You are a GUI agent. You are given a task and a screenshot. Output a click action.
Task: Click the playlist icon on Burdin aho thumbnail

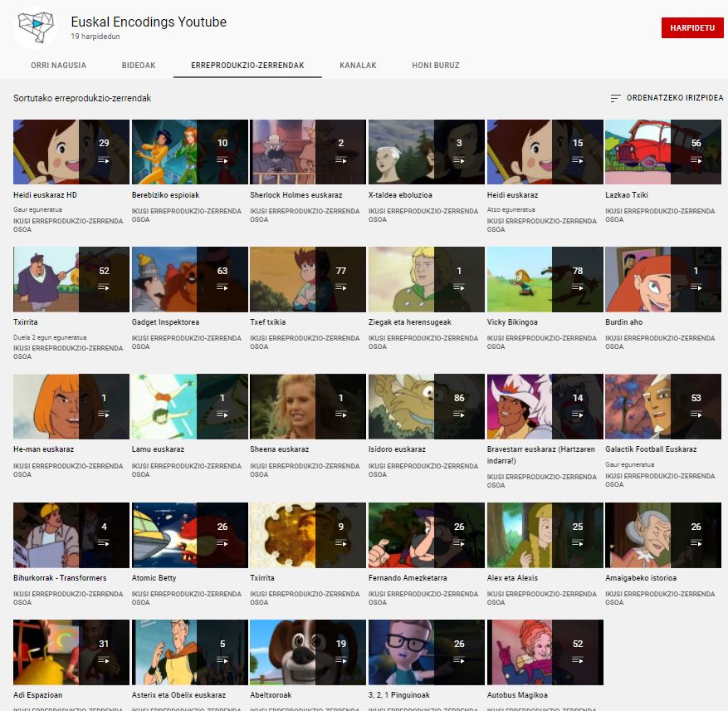tap(696, 287)
